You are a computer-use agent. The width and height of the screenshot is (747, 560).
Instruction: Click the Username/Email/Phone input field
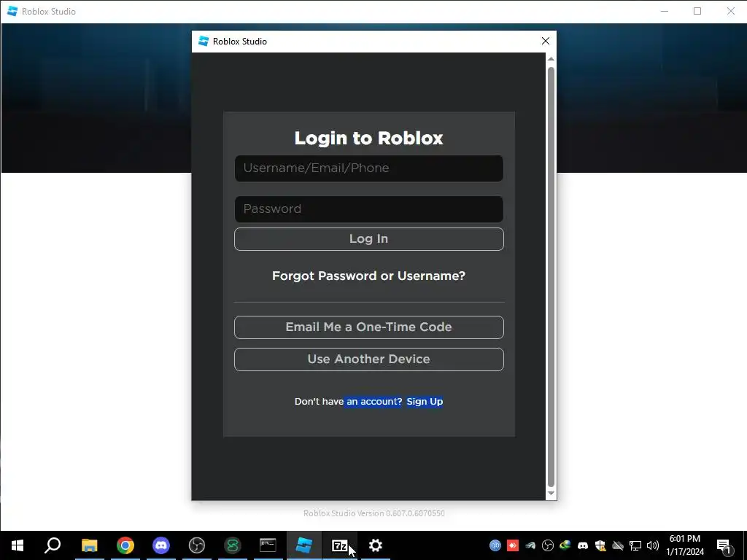click(x=368, y=168)
